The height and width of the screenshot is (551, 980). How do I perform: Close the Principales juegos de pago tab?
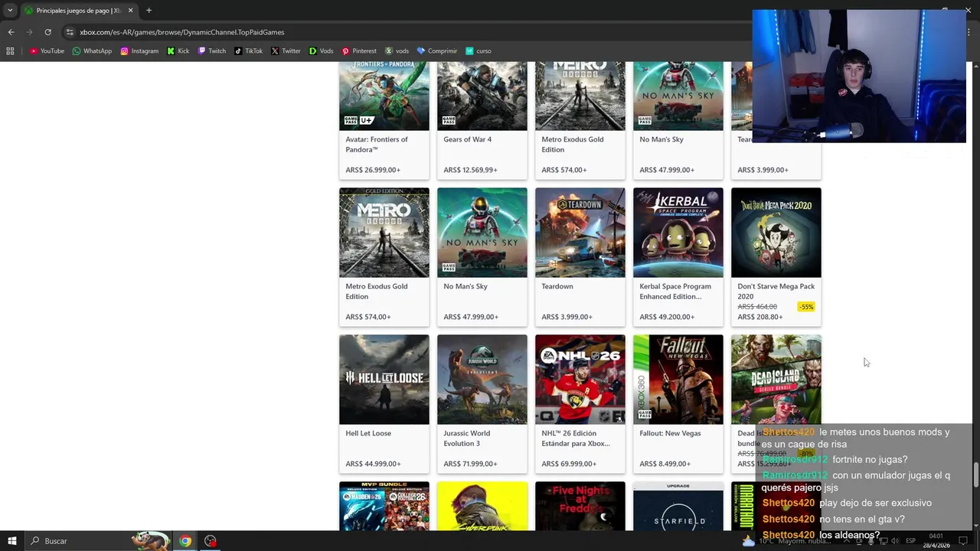(130, 11)
